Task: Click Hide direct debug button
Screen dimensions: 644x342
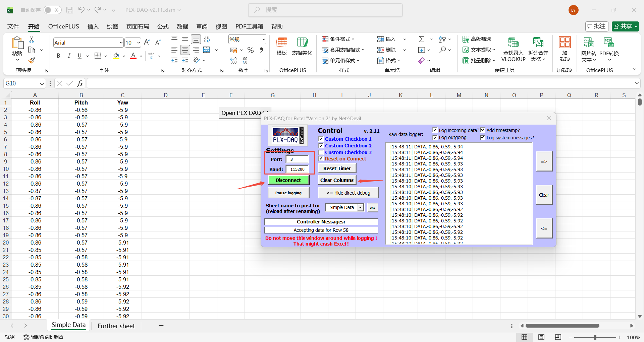Action: pyautogui.click(x=348, y=193)
